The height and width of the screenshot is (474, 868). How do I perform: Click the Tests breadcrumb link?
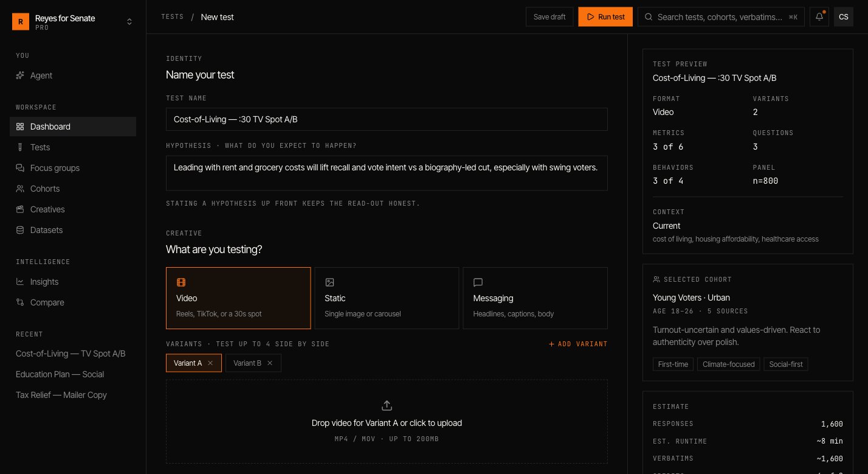(173, 17)
